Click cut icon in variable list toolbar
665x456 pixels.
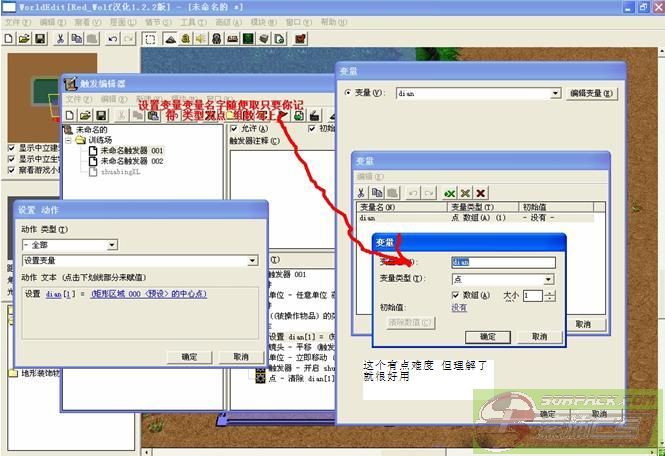[x=361, y=192]
